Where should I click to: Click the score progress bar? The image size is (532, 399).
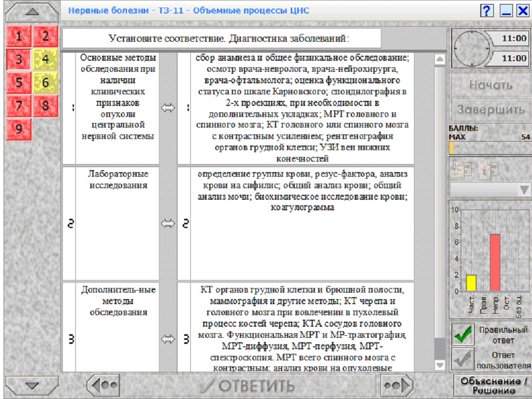point(491,148)
